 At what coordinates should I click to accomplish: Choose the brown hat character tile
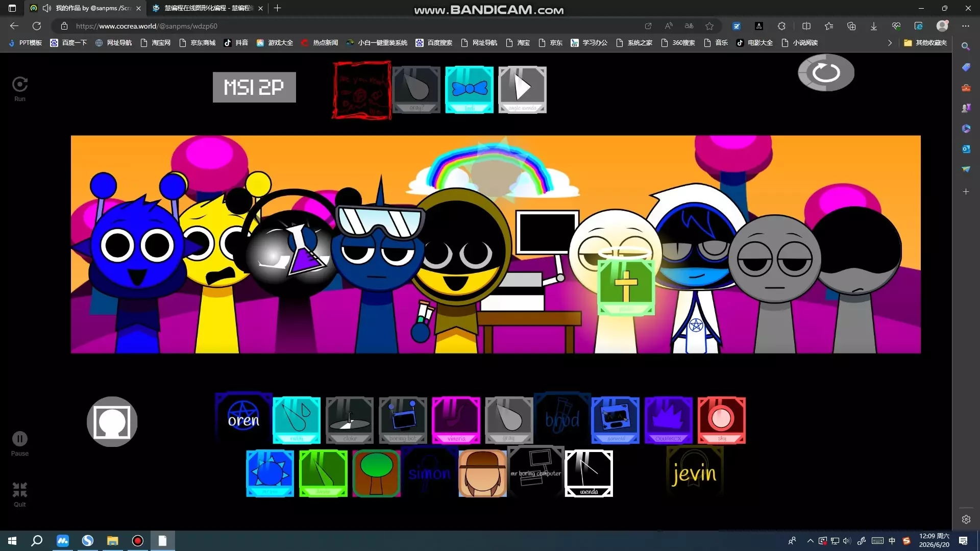pyautogui.click(x=482, y=473)
